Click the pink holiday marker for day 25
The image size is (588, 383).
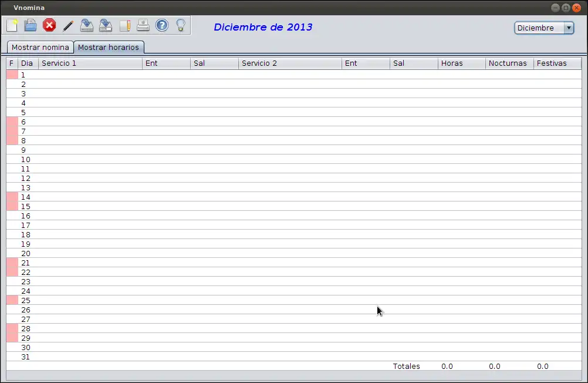[12, 300]
